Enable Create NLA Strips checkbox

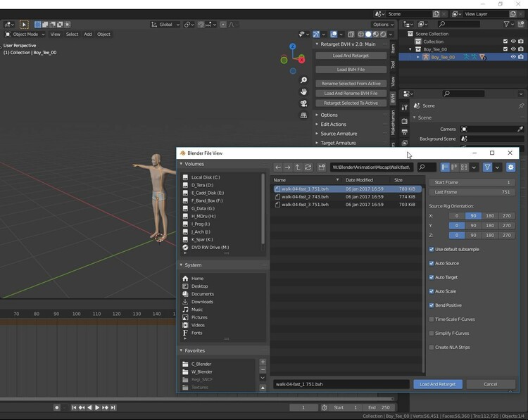[432, 347]
